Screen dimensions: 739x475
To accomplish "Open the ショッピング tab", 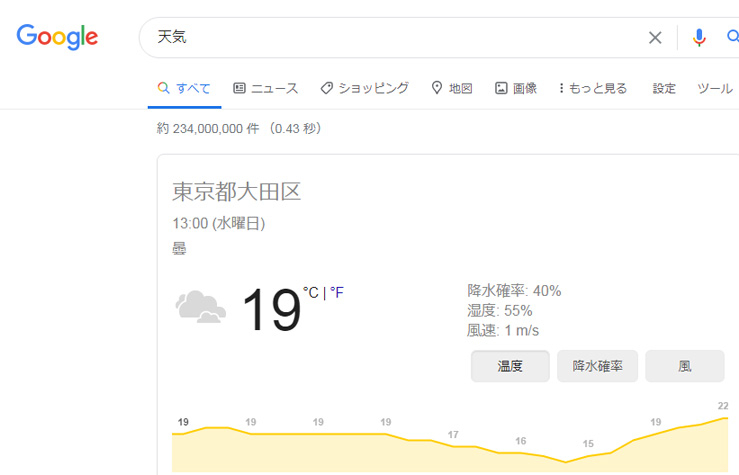I will (364, 88).
